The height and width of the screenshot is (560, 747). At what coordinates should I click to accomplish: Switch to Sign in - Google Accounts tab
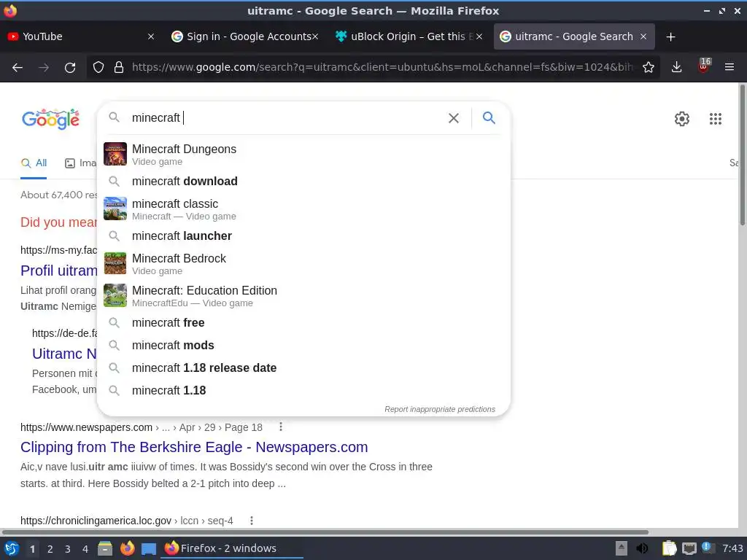pos(245,36)
